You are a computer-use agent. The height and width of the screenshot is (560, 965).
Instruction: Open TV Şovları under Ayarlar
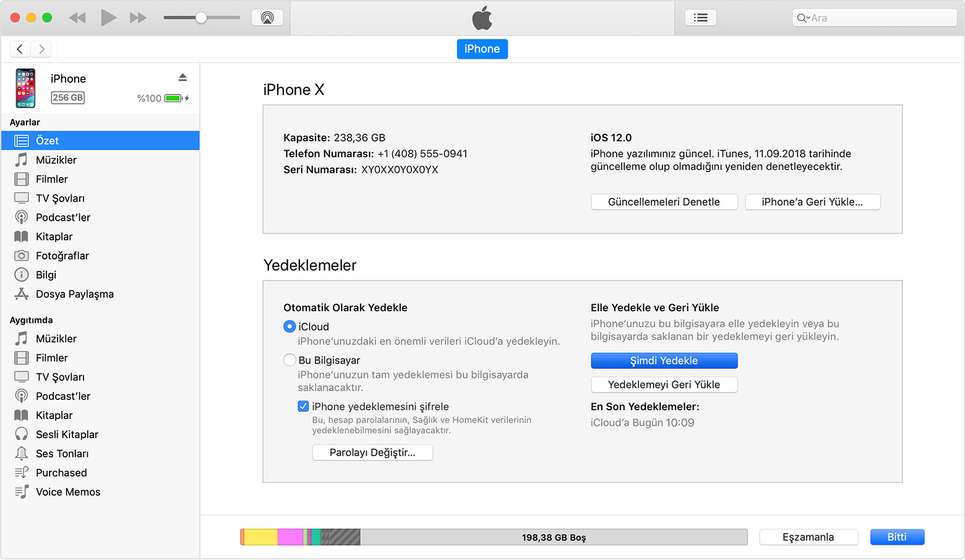[100, 198]
